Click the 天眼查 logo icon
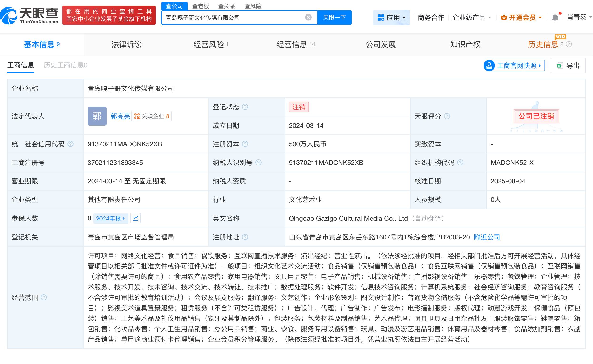The height and width of the screenshot is (364, 593). point(9,15)
